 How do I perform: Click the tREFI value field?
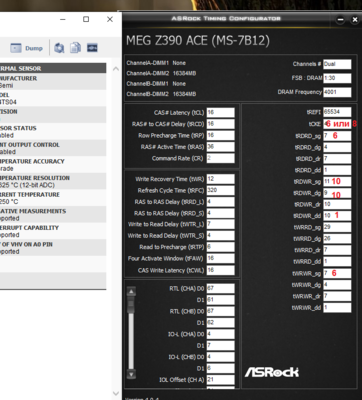tap(337, 112)
